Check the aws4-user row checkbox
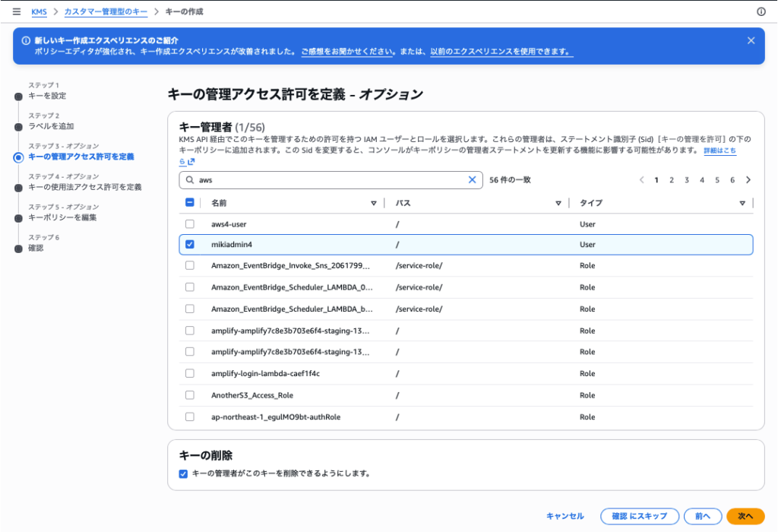778x532 pixels. coord(189,223)
